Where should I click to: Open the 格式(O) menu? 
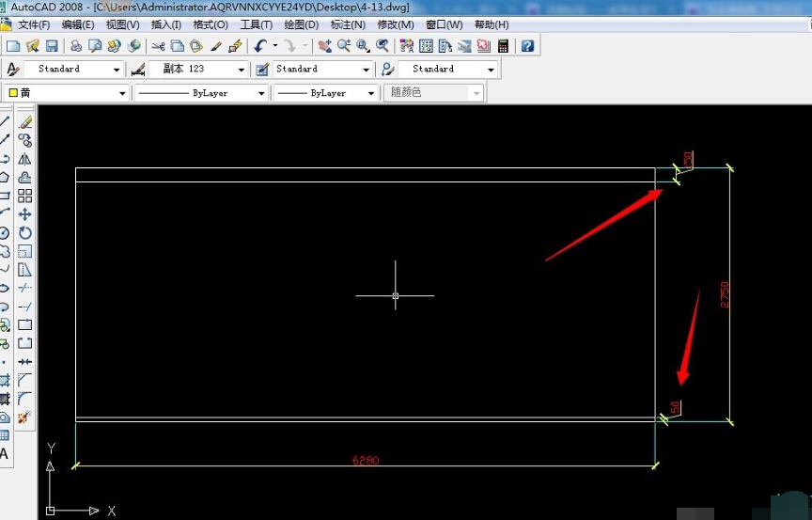point(211,24)
